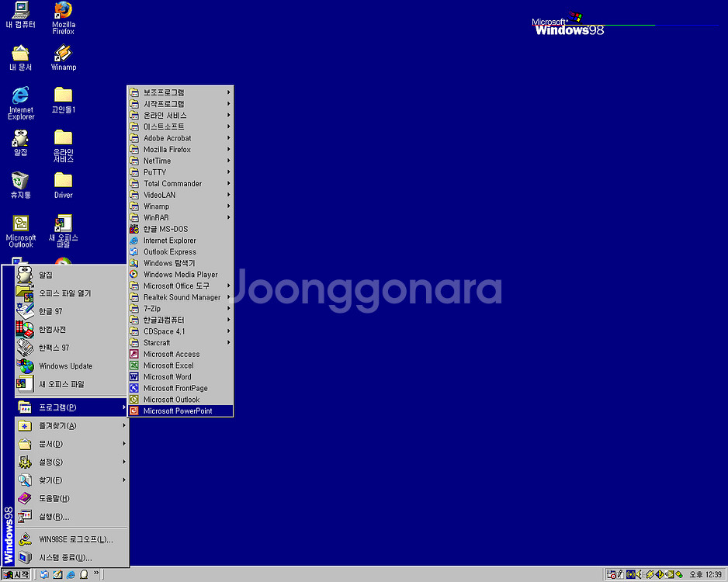Image resolution: width=728 pixels, height=582 pixels.
Task: Open Windows 탐색기 menu entry
Action: [181, 263]
